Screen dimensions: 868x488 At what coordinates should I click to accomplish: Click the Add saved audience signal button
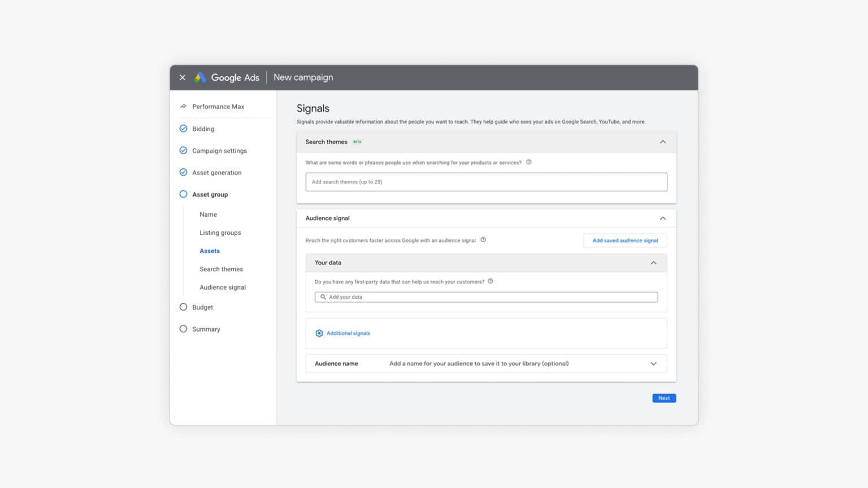[x=625, y=240]
